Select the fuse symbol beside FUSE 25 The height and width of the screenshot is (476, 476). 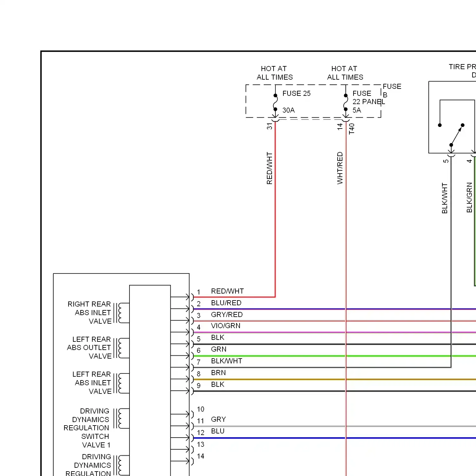[x=275, y=102]
